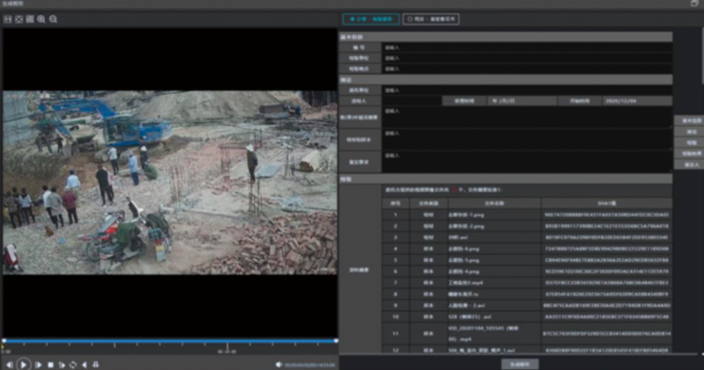This screenshot has width=704, height=370.
Task: Select row 7 mp4 file in the table
Action: coord(527,283)
